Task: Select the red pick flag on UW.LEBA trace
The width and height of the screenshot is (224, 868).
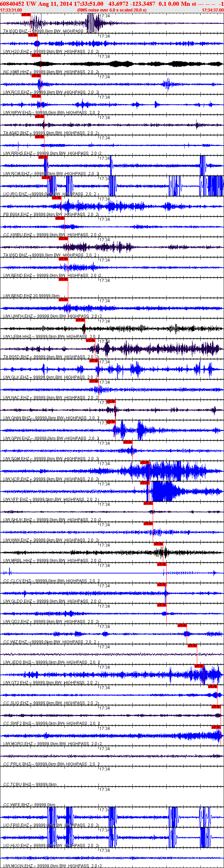Action: [80, 320]
